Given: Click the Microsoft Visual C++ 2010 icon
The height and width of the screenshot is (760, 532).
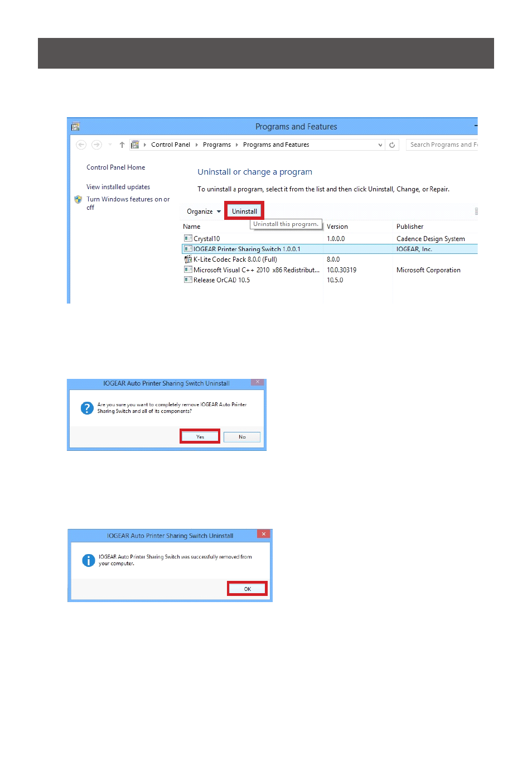Looking at the screenshot, I should pos(188,270).
